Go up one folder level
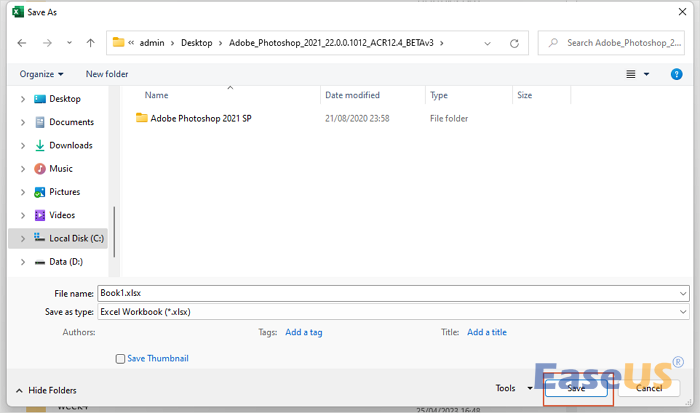 coord(91,43)
